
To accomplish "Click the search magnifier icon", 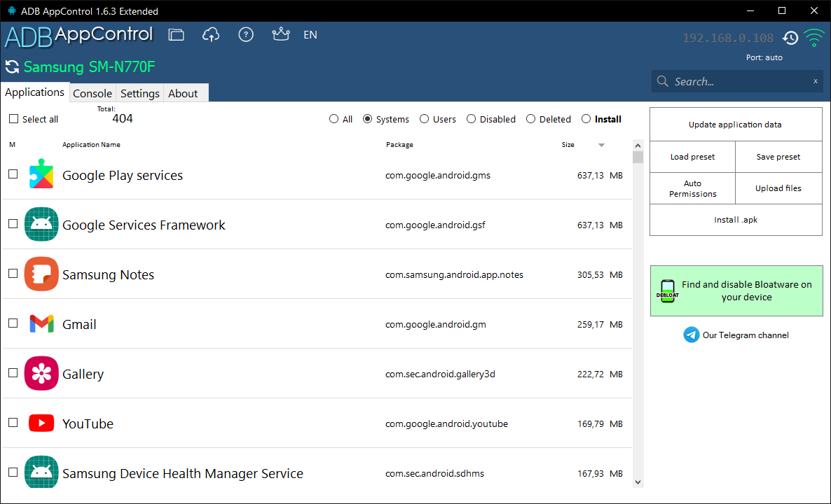I will coord(662,81).
